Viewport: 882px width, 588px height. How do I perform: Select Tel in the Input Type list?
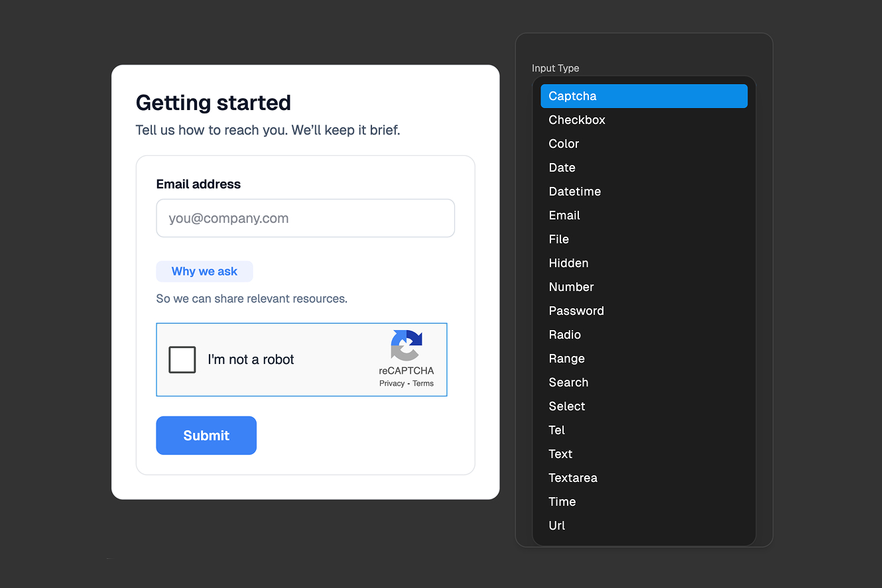[x=644, y=430]
